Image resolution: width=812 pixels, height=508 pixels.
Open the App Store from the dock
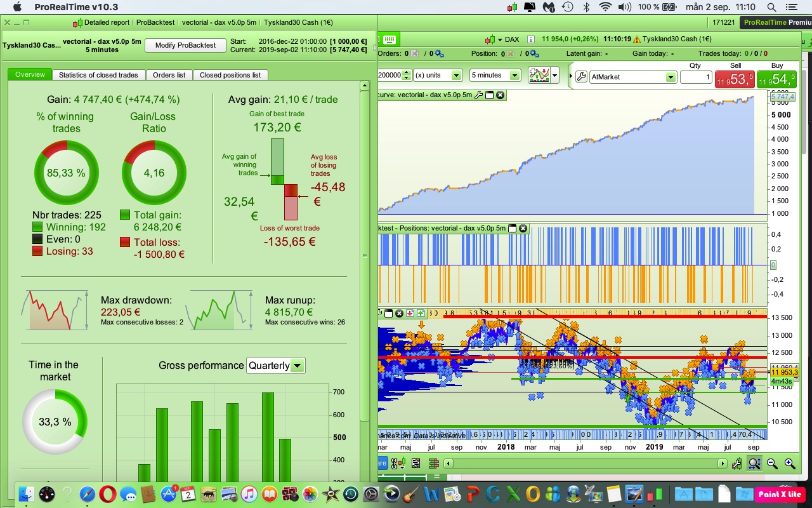pyautogui.click(x=169, y=494)
